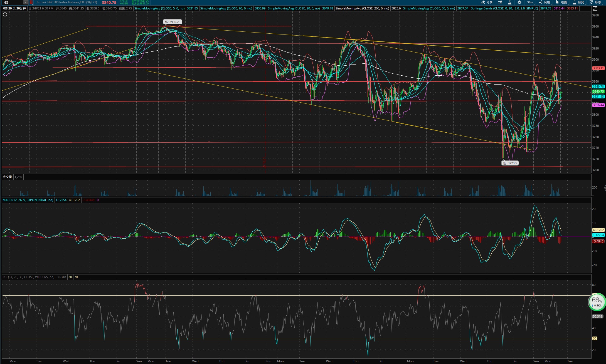This screenshot has height=364, width=606.
Task: Open the 绘图 drawing tools menu
Action: tap(561, 2)
